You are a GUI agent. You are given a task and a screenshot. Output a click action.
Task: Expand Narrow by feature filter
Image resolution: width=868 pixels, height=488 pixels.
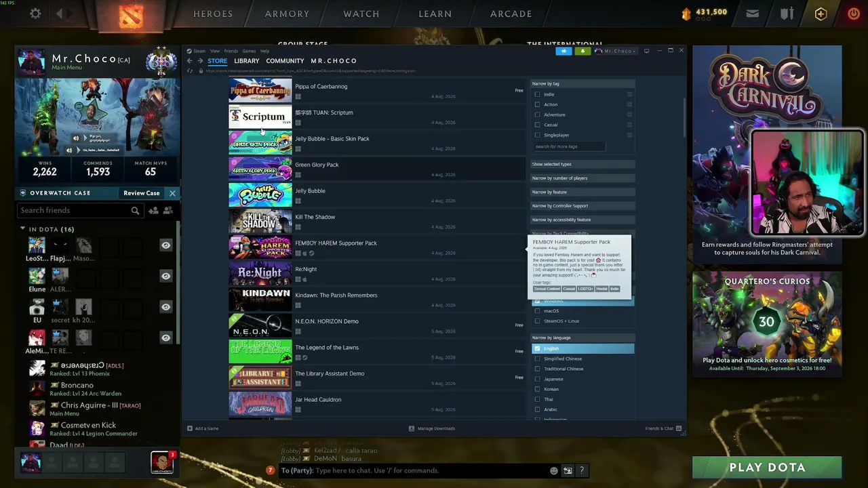point(583,192)
